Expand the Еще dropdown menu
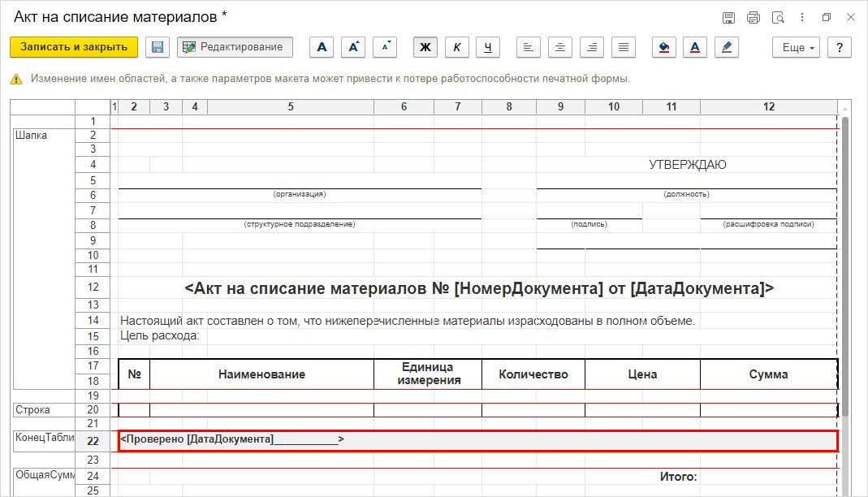 click(x=797, y=47)
